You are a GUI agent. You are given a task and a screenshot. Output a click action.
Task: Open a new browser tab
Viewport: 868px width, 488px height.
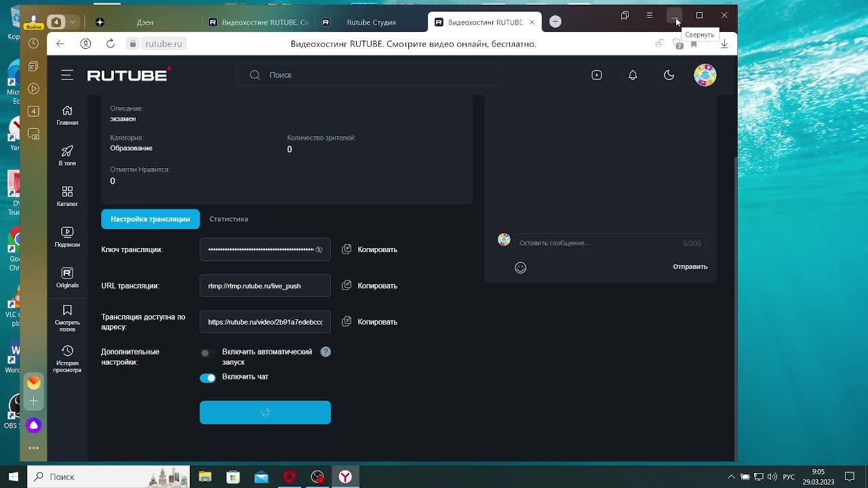coord(555,22)
